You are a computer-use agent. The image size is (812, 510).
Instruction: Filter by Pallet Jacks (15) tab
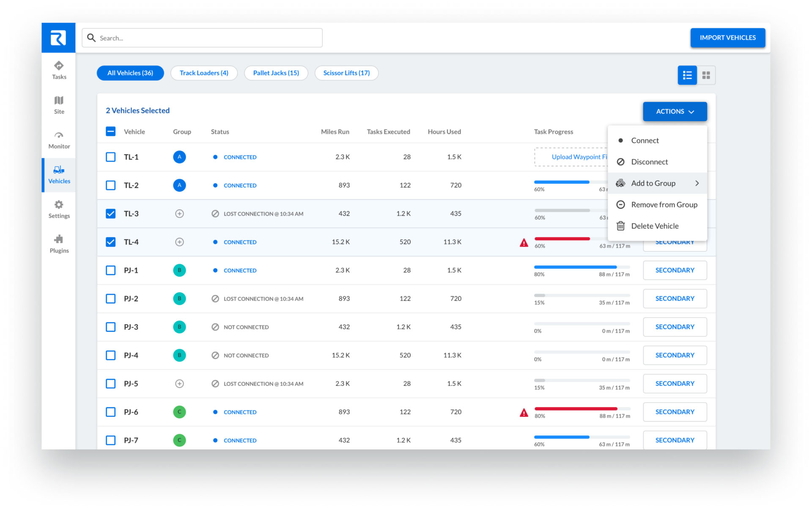click(276, 73)
